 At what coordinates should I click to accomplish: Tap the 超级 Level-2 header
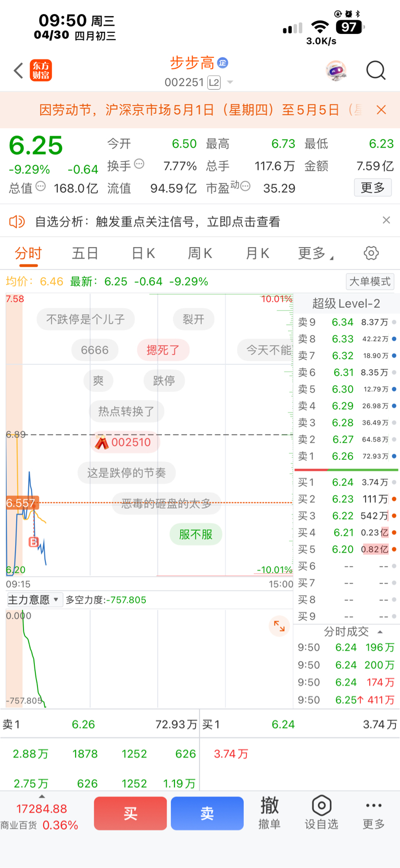pos(346,303)
